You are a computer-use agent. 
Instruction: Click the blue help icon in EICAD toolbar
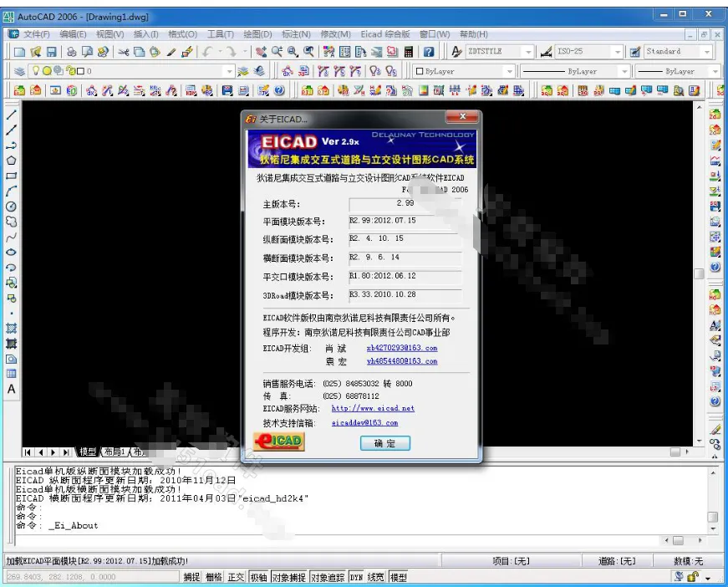pos(279,90)
